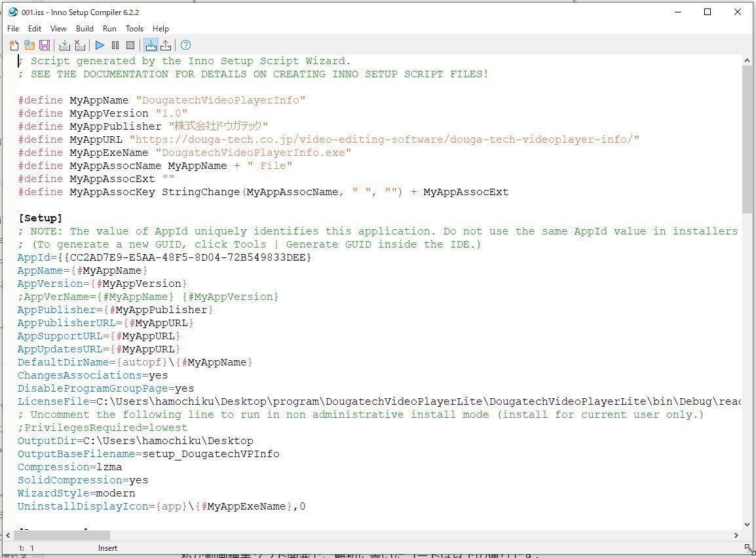The height and width of the screenshot is (558, 756).
Task: Click the "#define MyAppAssocKey" line
Action: pos(263,192)
